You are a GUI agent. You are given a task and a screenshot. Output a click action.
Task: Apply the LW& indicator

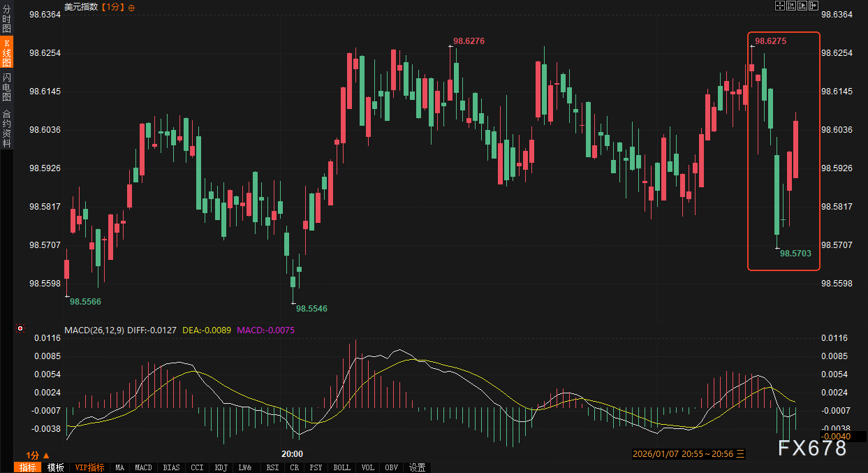(x=245, y=467)
